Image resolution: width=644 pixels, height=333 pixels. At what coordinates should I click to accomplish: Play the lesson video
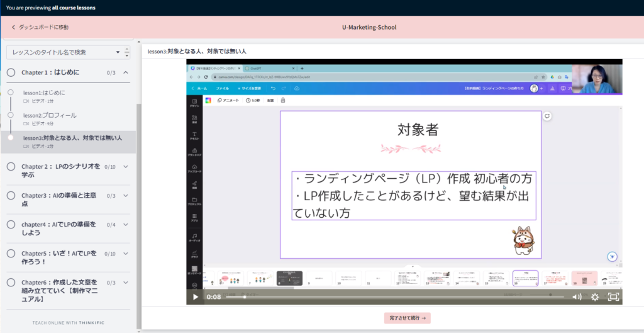click(196, 296)
